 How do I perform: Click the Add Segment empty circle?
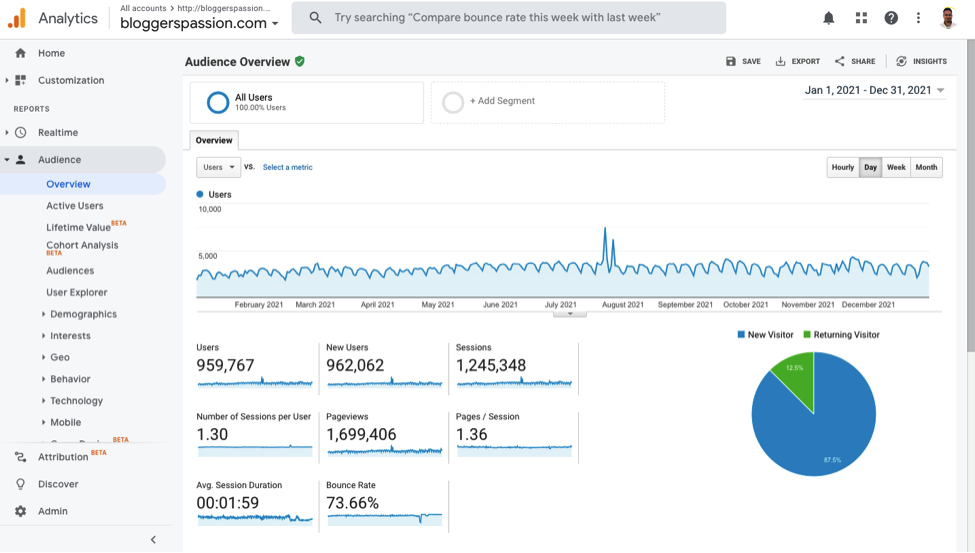(x=453, y=103)
